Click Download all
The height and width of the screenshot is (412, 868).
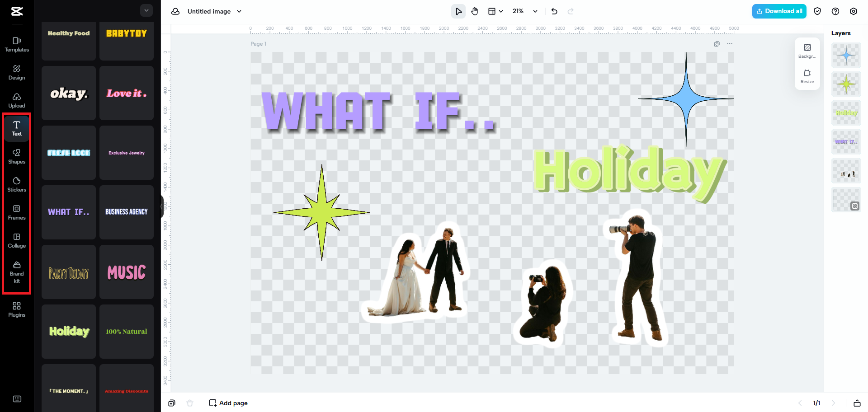click(x=779, y=11)
